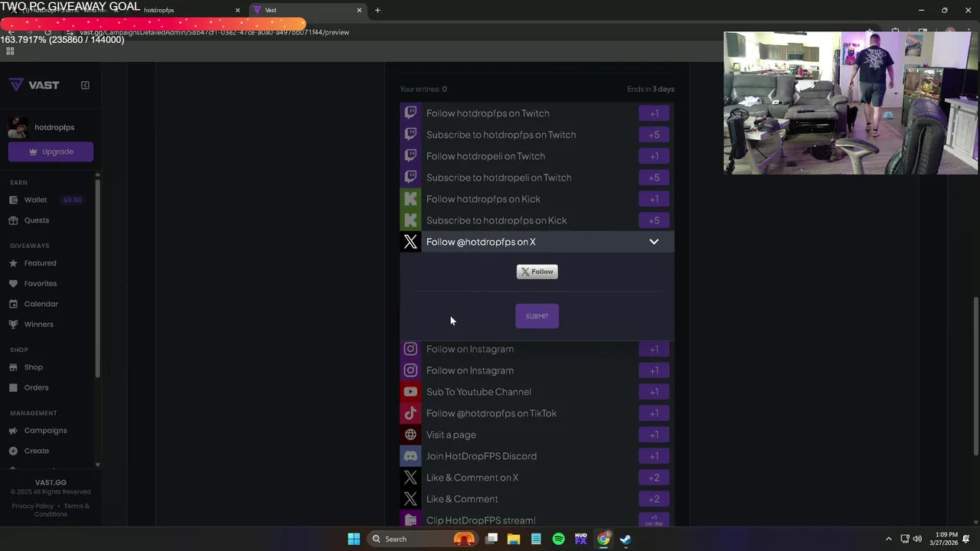980x551 pixels.
Task: Select Create under Management
Action: tap(36, 452)
